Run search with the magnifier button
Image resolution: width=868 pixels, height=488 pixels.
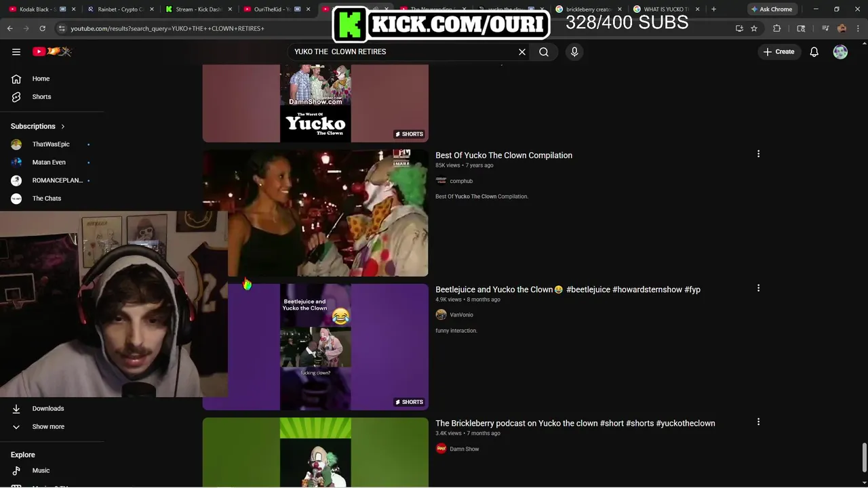pos(544,52)
